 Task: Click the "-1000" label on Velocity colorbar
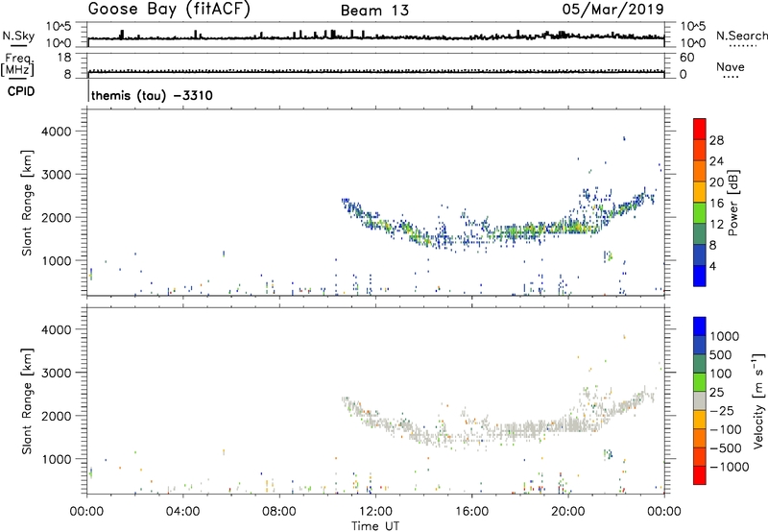coord(730,467)
